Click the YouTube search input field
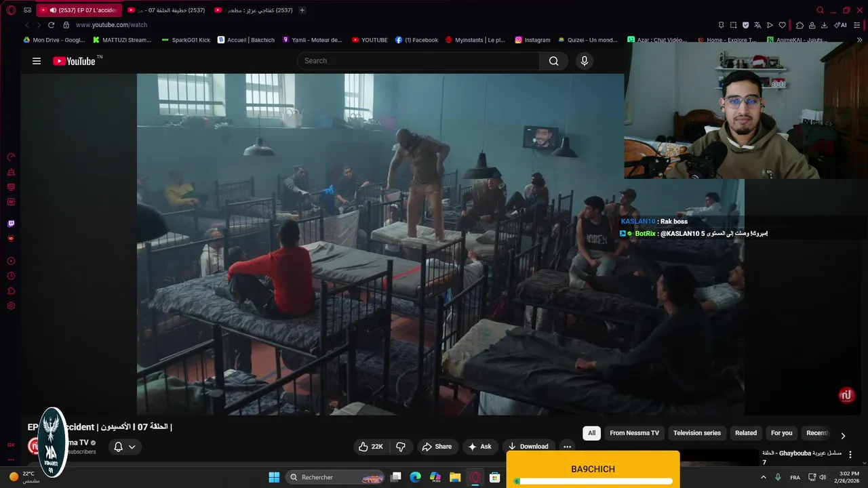This screenshot has width=868, height=488. pyautogui.click(x=418, y=61)
